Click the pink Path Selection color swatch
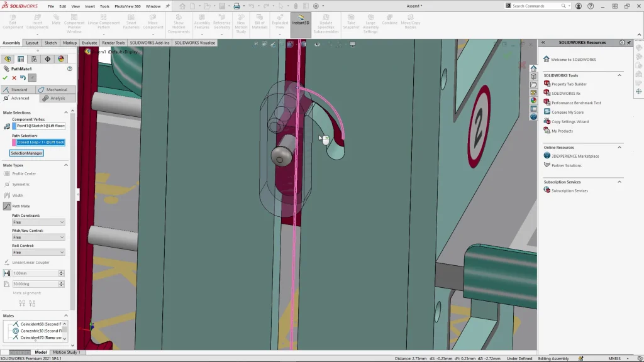The width and height of the screenshot is (644, 362). [x=7, y=143]
